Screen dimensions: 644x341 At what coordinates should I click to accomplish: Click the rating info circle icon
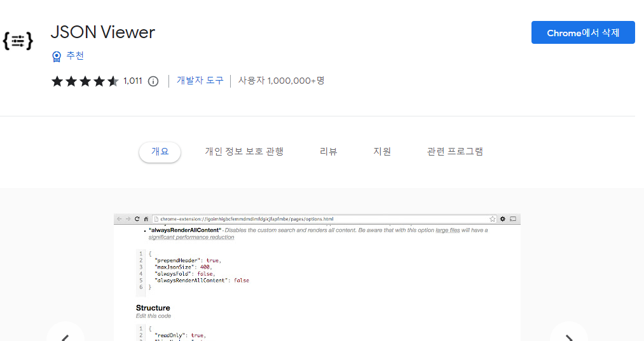[x=153, y=81]
